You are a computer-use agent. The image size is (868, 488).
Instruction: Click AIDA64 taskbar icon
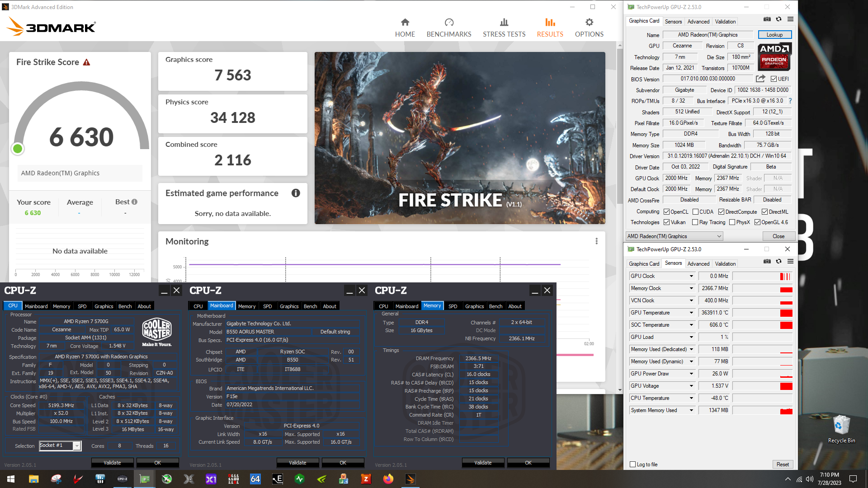(255, 479)
